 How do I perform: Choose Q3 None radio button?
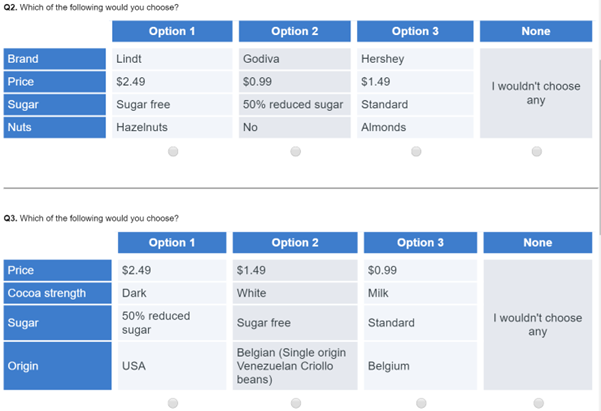click(539, 403)
